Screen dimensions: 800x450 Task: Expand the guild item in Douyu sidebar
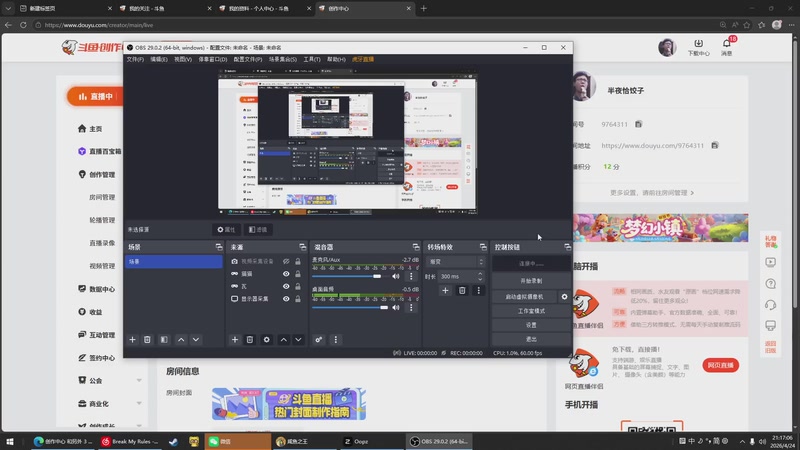(139, 381)
